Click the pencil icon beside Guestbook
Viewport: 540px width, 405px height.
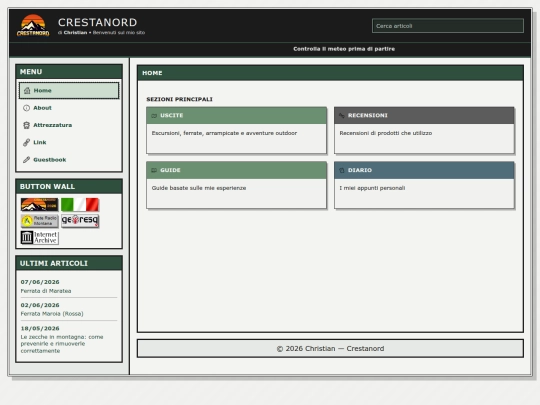(27, 160)
